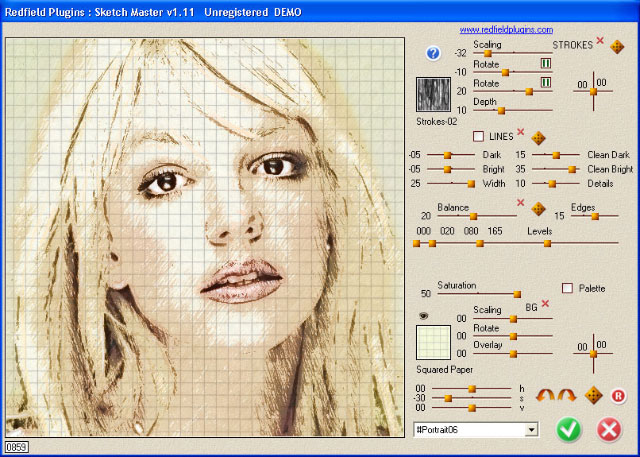
Task: Enable the Palette checkbox
Action: point(567,288)
